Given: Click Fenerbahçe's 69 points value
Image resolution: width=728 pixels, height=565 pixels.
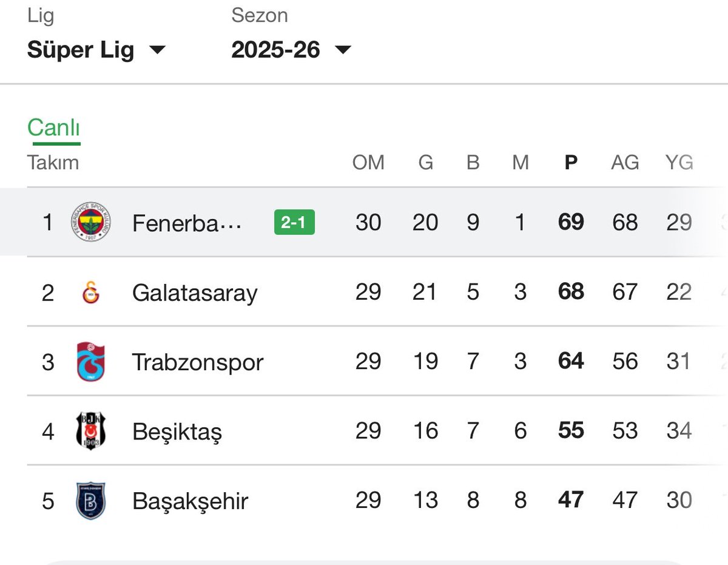Looking at the screenshot, I should point(571,222).
